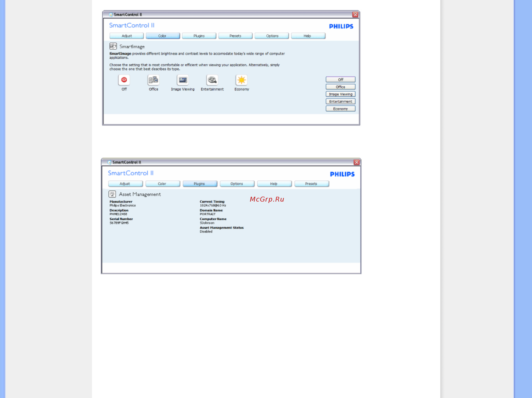Image resolution: width=532 pixels, height=398 pixels.
Task: Click the 'PORTRAIT' domain name value
Action: [x=207, y=214]
